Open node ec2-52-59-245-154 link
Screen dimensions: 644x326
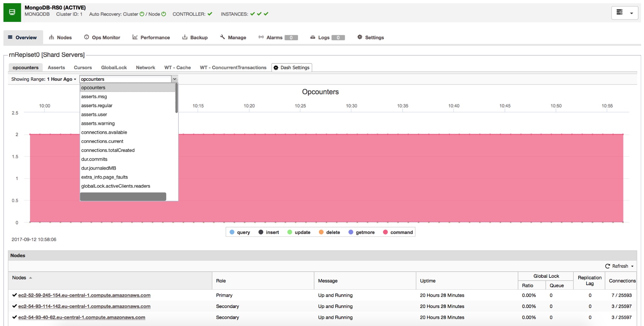point(84,295)
